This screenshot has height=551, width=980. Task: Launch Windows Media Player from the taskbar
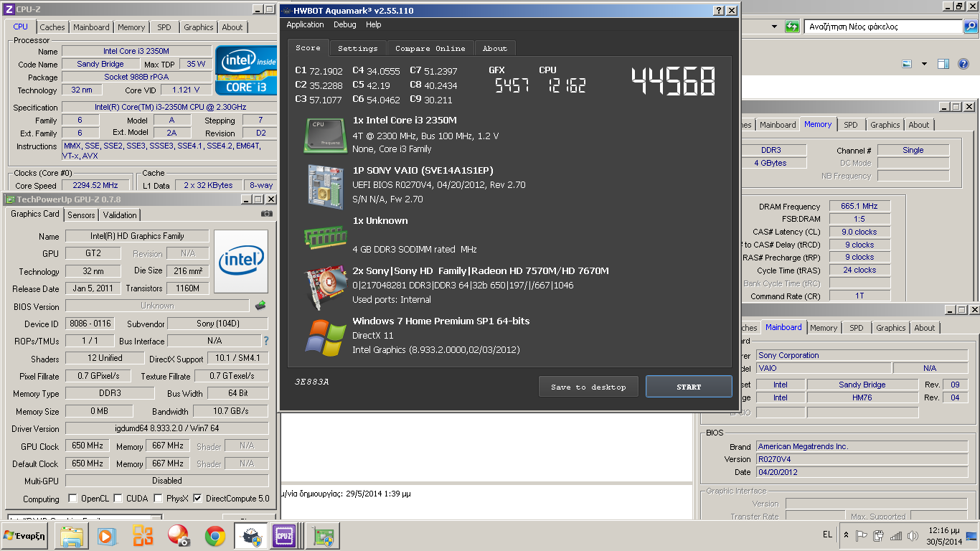106,536
